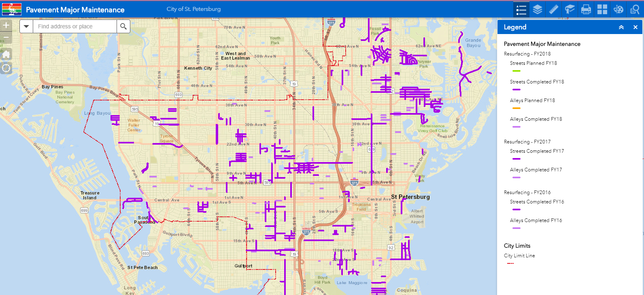Open the Legend widget in the header
The image size is (644, 295).
(521, 9)
